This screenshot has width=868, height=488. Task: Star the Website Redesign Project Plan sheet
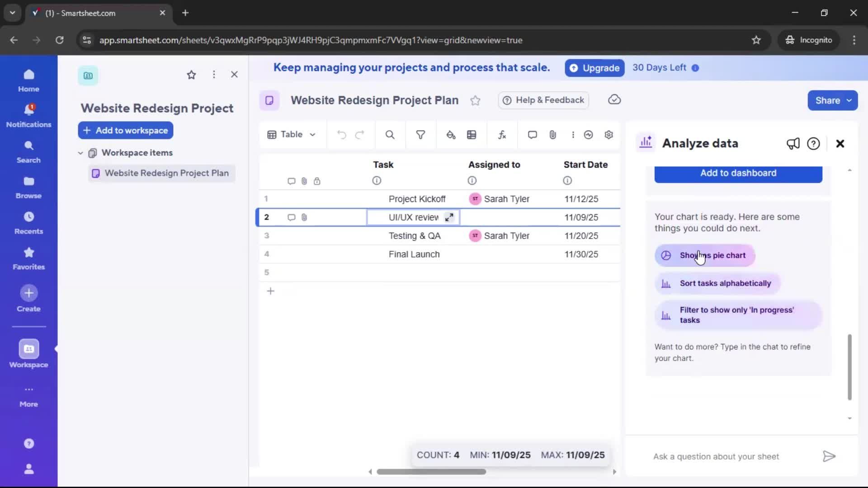[x=476, y=100]
